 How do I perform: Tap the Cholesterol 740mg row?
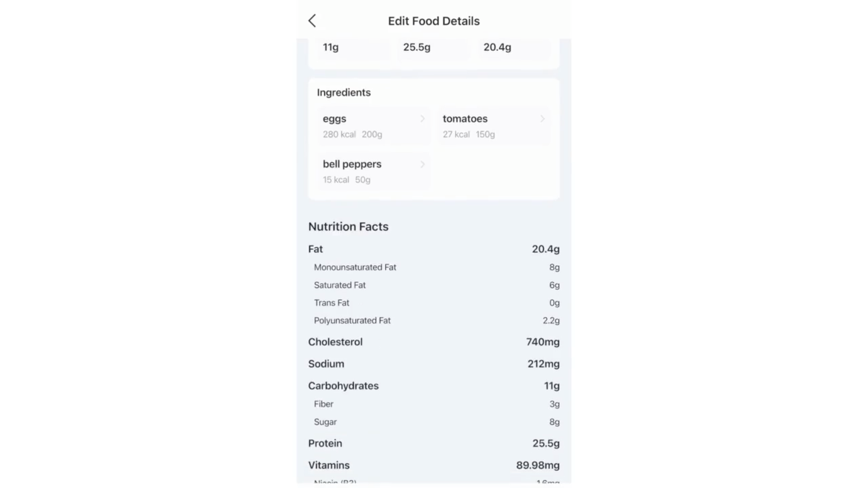click(x=434, y=342)
